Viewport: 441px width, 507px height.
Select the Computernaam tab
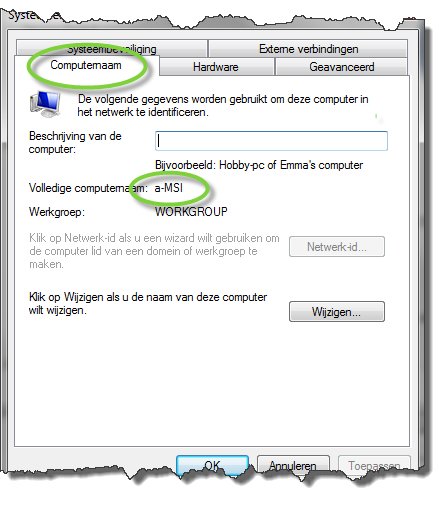coord(86,65)
